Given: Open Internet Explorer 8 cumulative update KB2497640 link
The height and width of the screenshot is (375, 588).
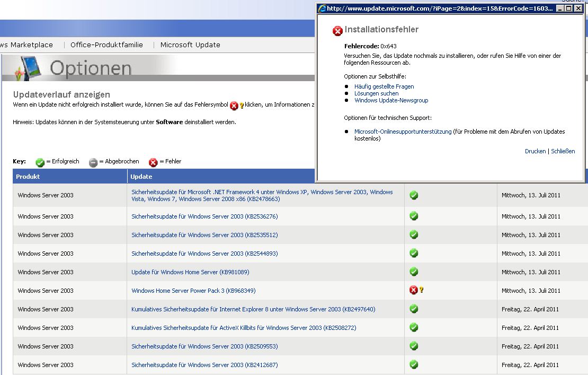Looking at the screenshot, I should click(253, 309).
